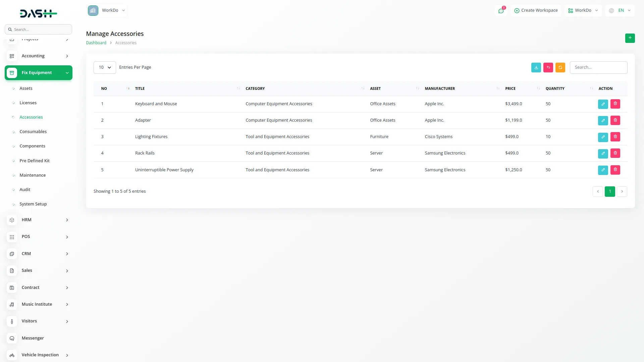The height and width of the screenshot is (362, 644).
Task: Go to Dashboard breadcrumb link
Action: pyautogui.click(x=96, y=43)
